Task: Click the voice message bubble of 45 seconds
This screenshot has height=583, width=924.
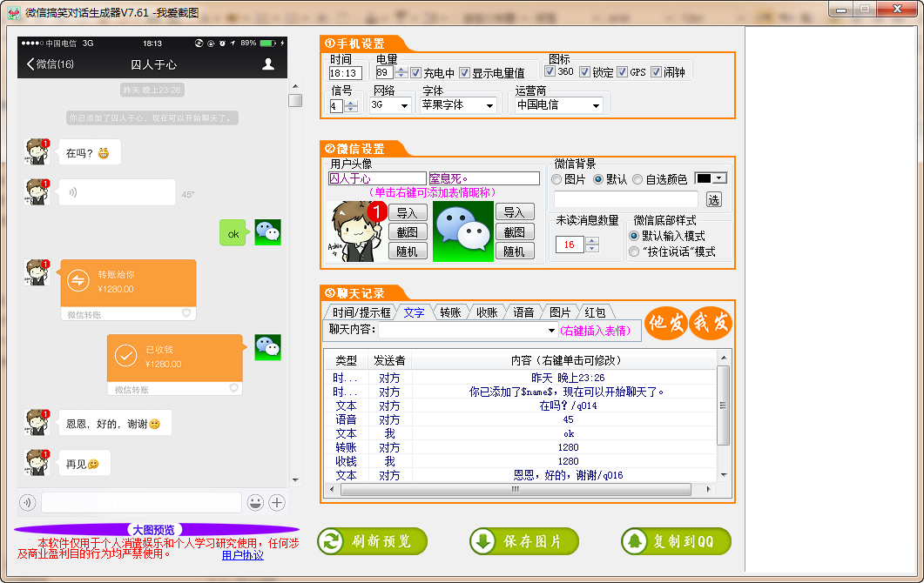Action: pos(117,192)
